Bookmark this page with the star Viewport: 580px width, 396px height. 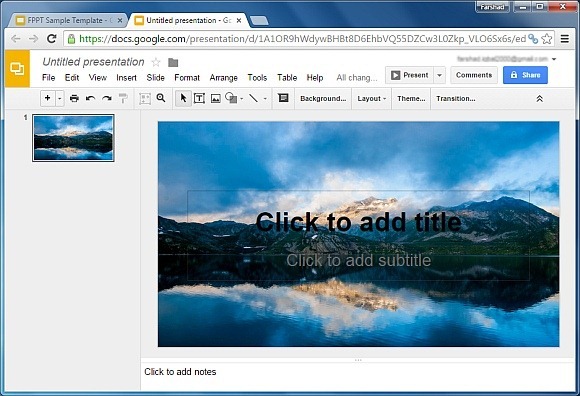point(547,39)
